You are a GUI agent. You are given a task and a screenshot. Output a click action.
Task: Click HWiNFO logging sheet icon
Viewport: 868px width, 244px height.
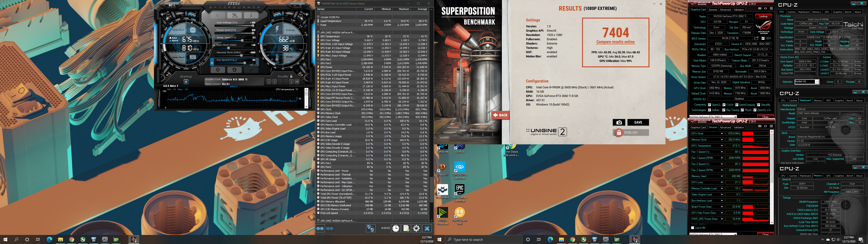coord(406,228)
